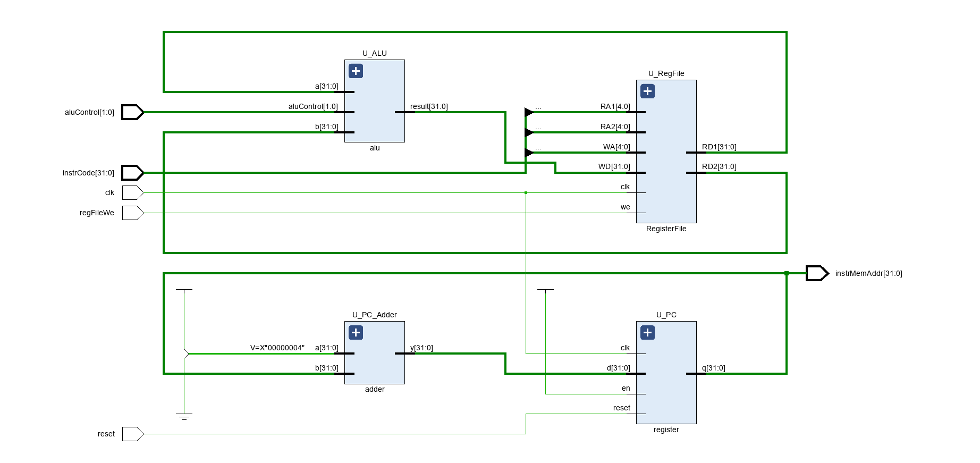Click the alu module name label
This screenshot has width=980, height=463.
tap(375, 148)
